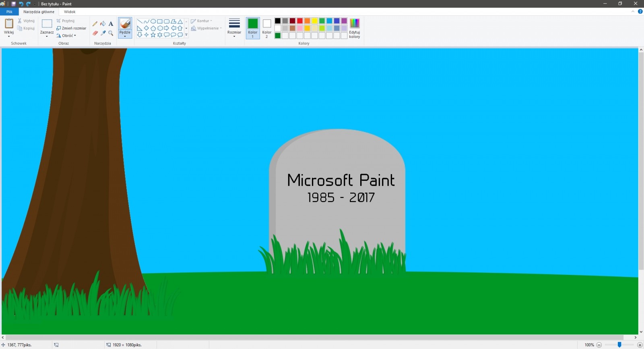This screenshot has height=349, width=644.
Task: Pick the black color swatch
Action: [x=278, y=21]
